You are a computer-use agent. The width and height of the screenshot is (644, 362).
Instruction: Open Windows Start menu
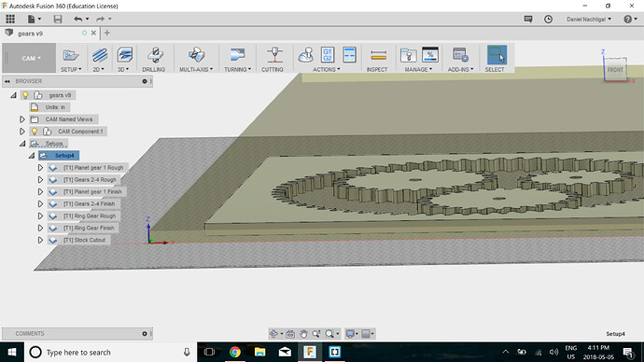click(x=12, y=352)
